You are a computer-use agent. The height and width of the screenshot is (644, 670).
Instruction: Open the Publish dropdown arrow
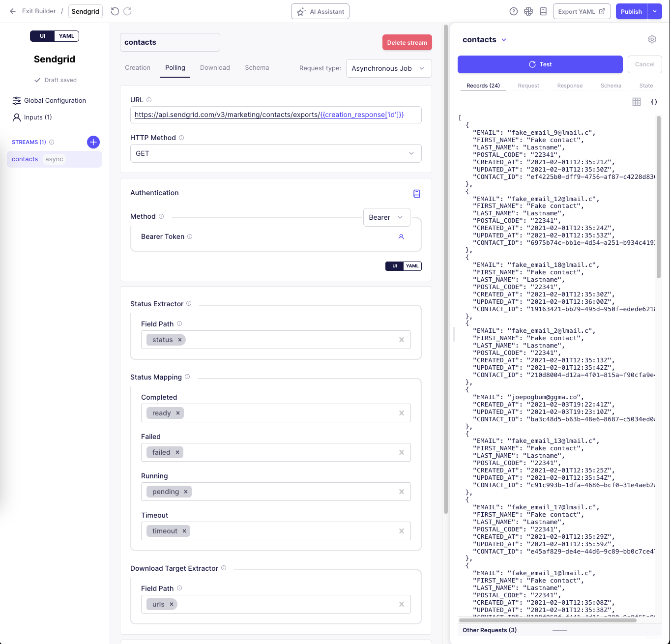coord(655,11)
